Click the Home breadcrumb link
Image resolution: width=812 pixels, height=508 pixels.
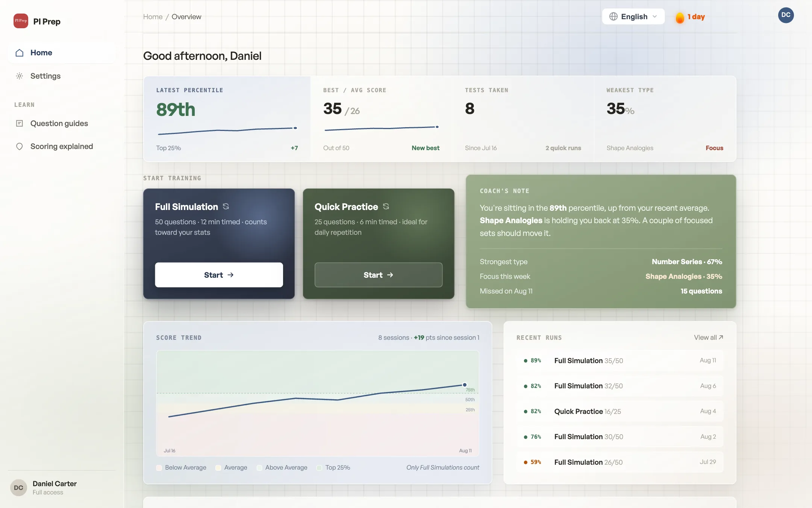coord(153,17)
